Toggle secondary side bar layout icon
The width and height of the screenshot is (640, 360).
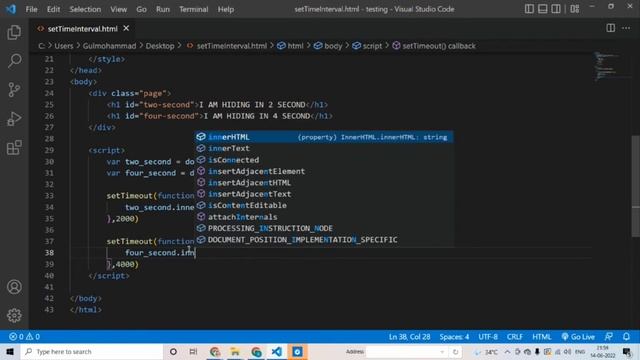556,9
